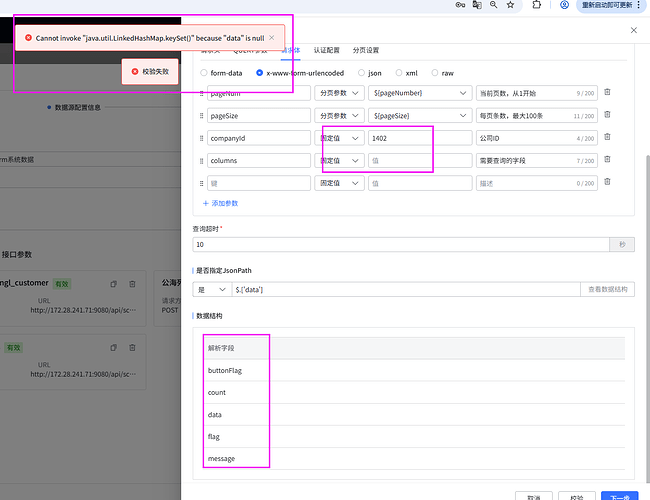Viewport: 650px width, 500px height.
Task: Click the count parsed field row
Action: coord(414,392)
